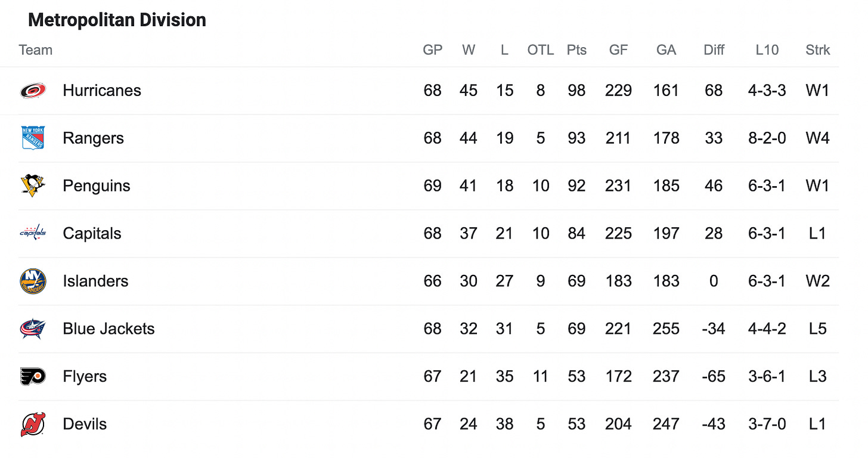Select the Penguins team name

point(96,186)
